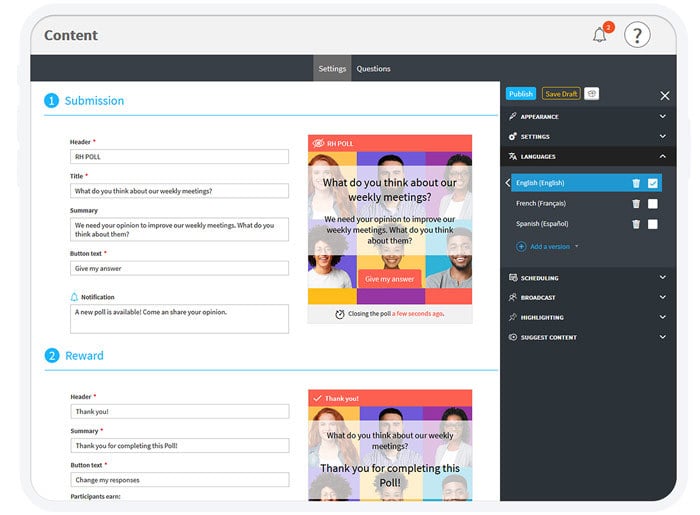The height and width of the screenshot is (515, 700).
Task: Collapse the Languages section chevron
Action: coord(662,156)
